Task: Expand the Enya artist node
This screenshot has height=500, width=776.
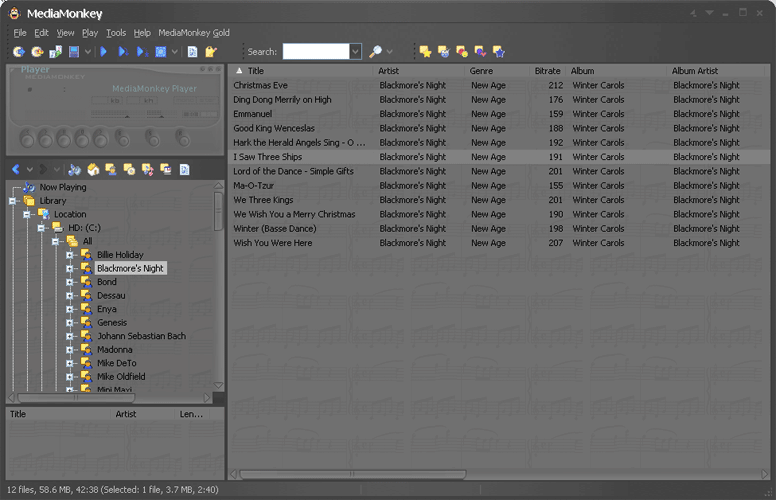Action: pyautogui.click(x=70, y=309)
